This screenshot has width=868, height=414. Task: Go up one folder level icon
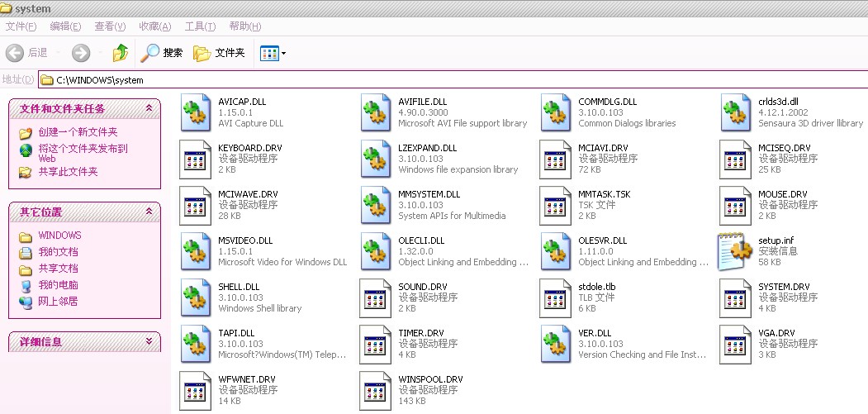(120, 53)
